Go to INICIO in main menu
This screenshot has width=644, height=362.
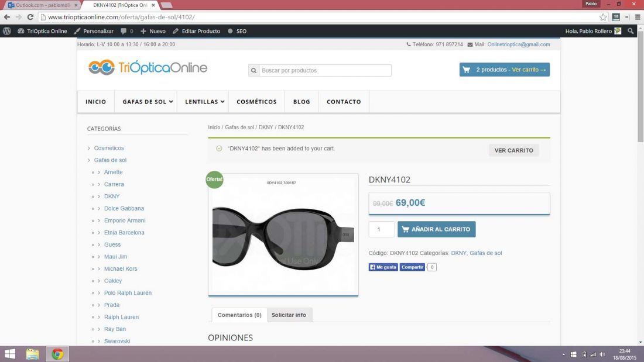[x=95, y=102]
